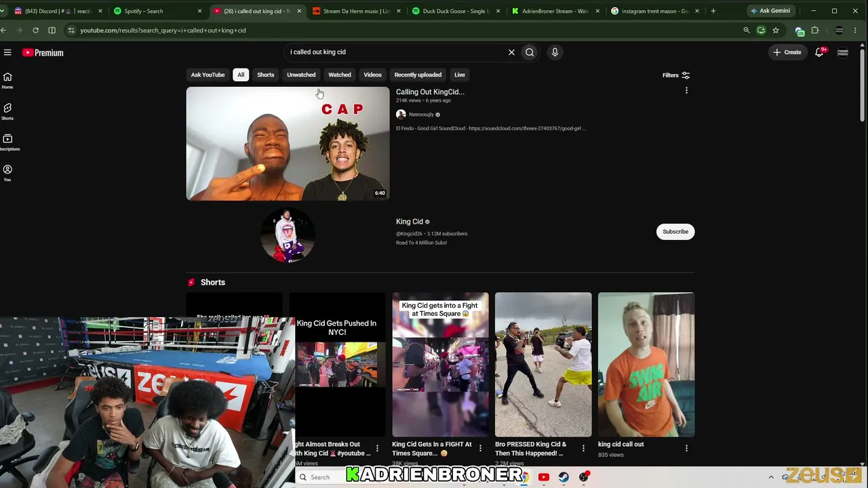Select the Shorts filter chip
This screenshot has height=488, width=868.
coord(266,75)
